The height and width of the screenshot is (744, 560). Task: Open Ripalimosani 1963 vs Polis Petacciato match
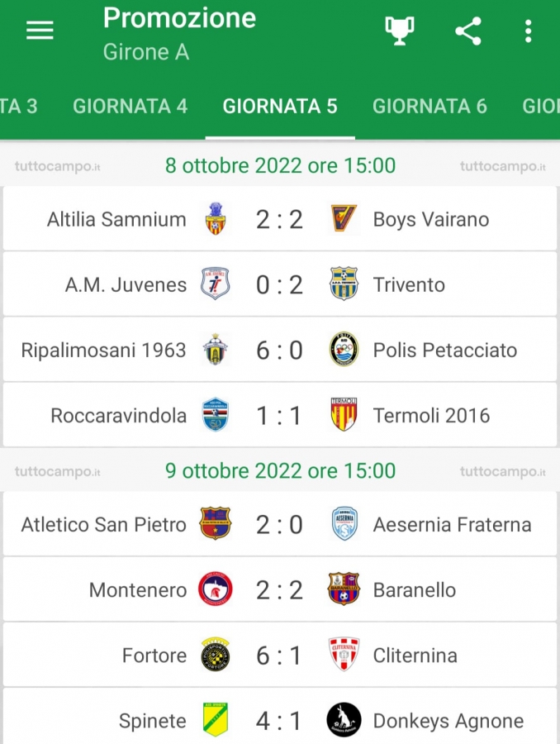pos(280,350)
